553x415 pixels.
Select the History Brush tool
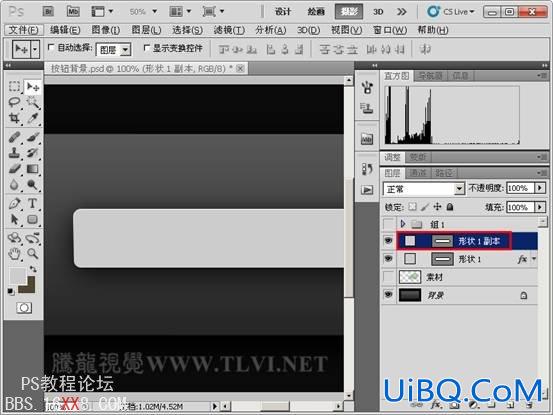[33, 153]
